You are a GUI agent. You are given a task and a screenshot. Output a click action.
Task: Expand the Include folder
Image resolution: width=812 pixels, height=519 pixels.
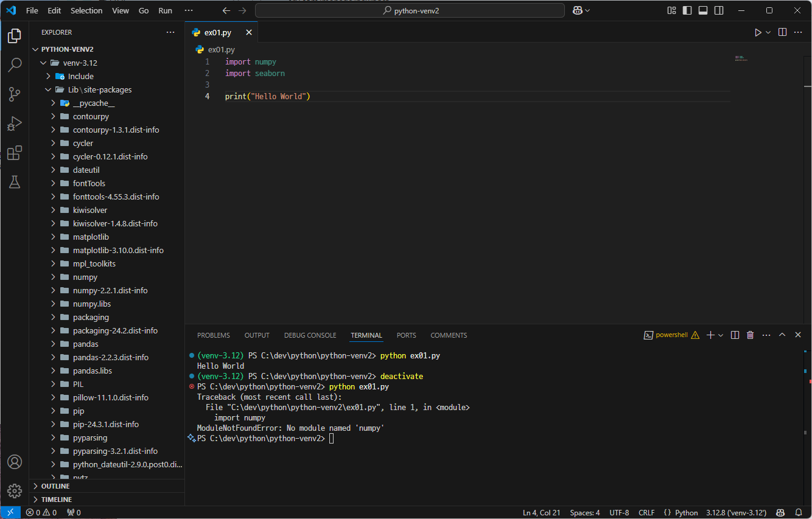coord(107,76)
